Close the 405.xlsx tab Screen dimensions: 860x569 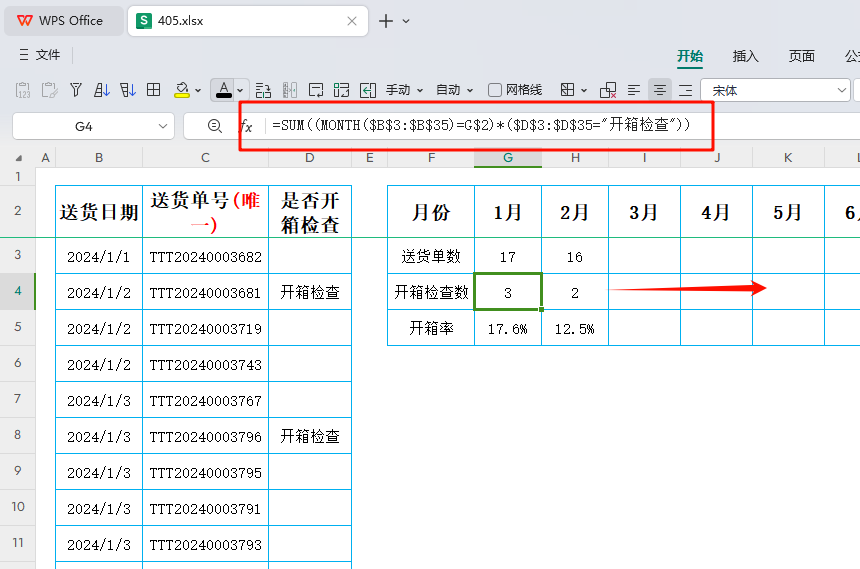pos(352,21)
